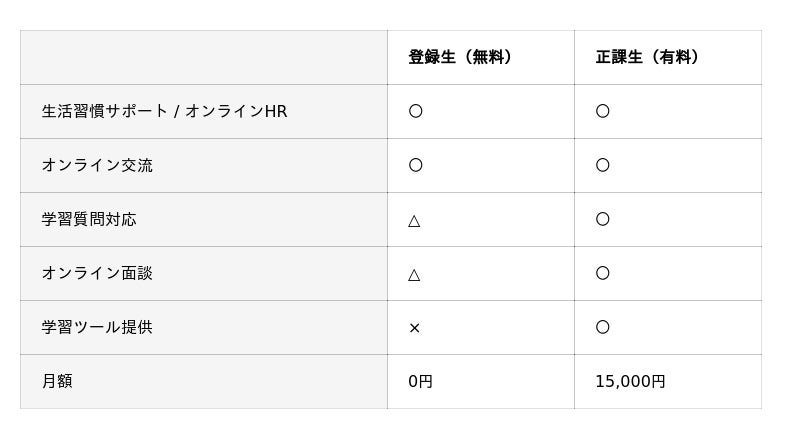Click the 15,000円 monthly fee cell

[x=630, y=382]
